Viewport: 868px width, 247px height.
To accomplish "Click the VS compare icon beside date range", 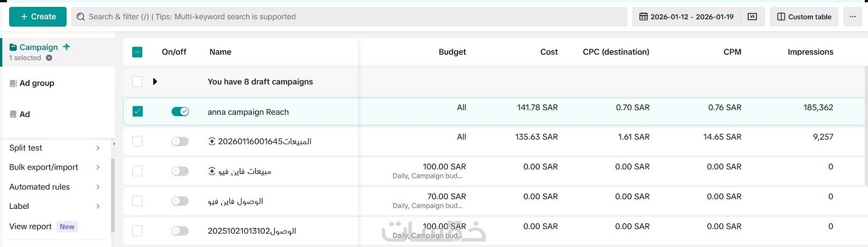I will (752, 17).
